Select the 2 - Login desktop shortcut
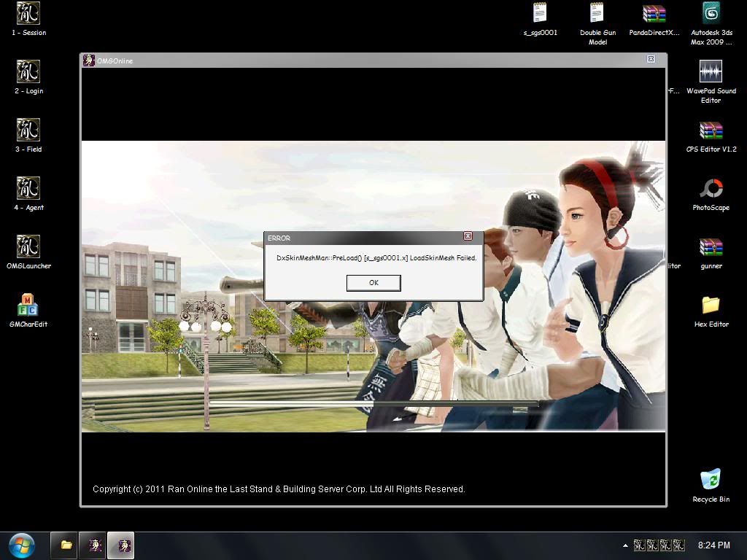 tap(28, 72)
